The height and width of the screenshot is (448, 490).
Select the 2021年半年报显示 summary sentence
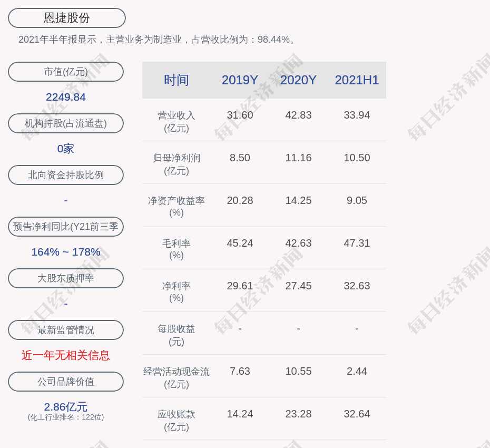pos(157,40)
